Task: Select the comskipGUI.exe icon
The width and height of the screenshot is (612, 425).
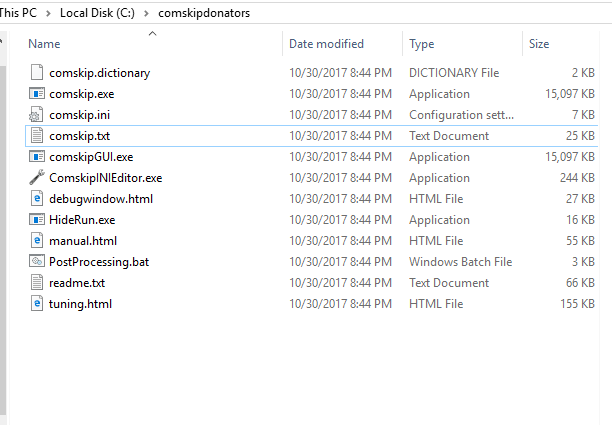Action: click(37, 156)
